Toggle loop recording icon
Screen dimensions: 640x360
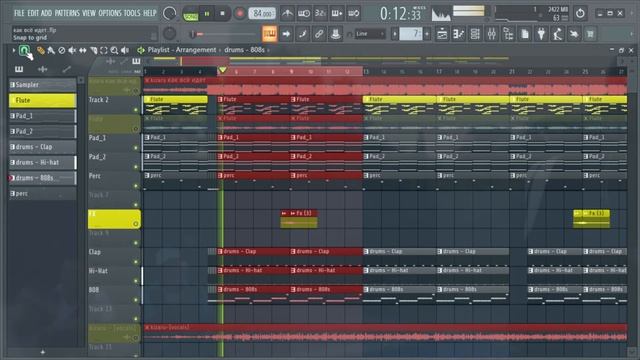tap(353, 13)
